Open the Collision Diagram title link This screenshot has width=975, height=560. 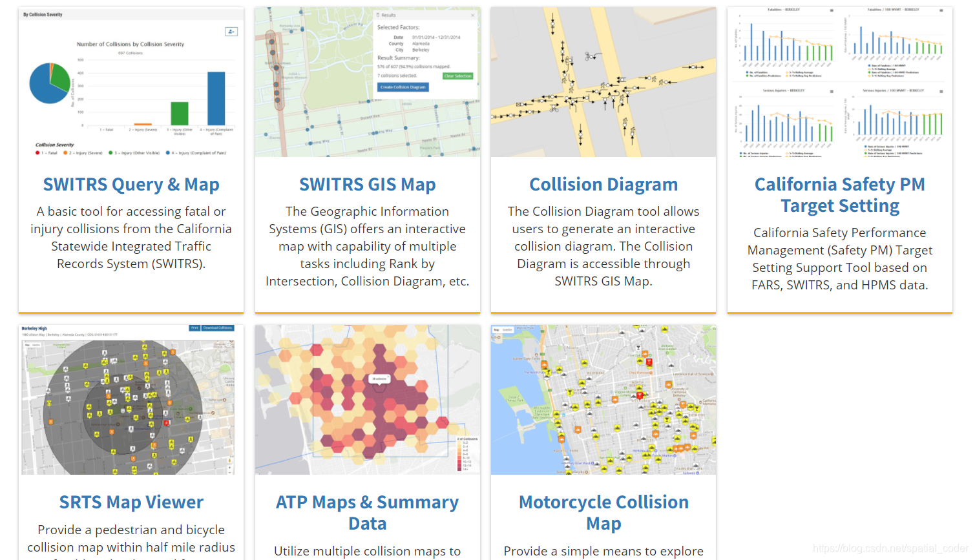603,185
